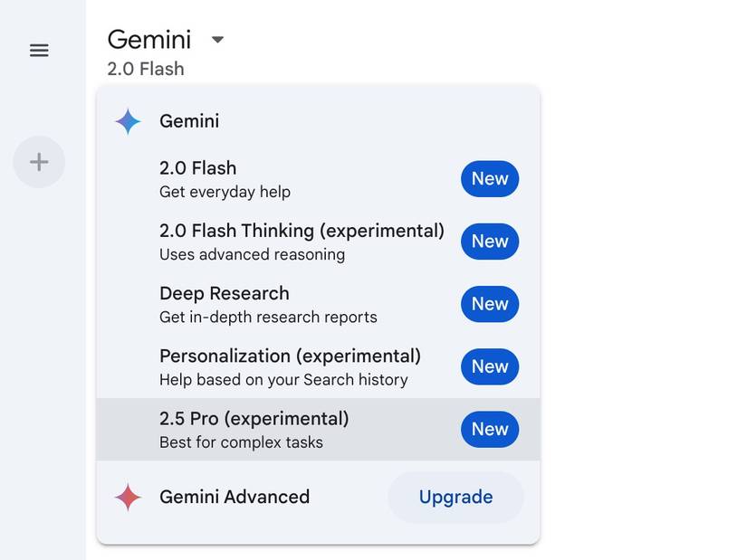
Task: Click New badge beside 2.0 Flash Thinking
Action: click(490, 242)
